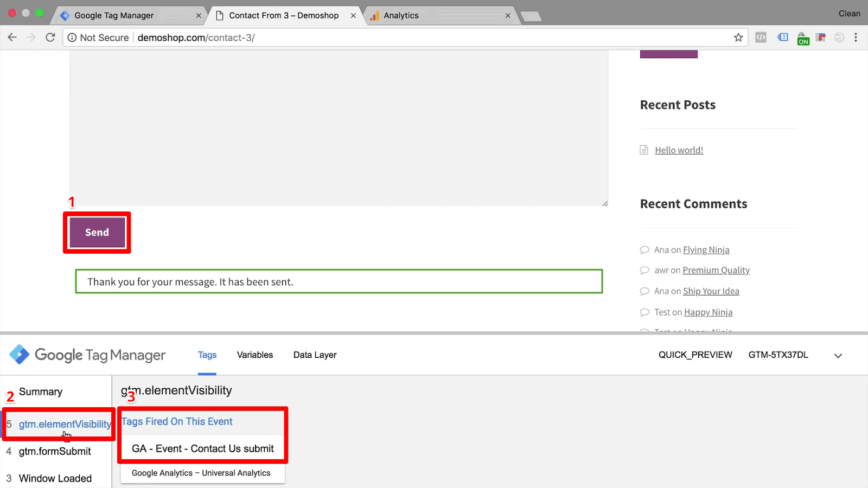This screenshot has width=868, height=488.
Task: Bookmark the page with the star
Action: (738, 37)
